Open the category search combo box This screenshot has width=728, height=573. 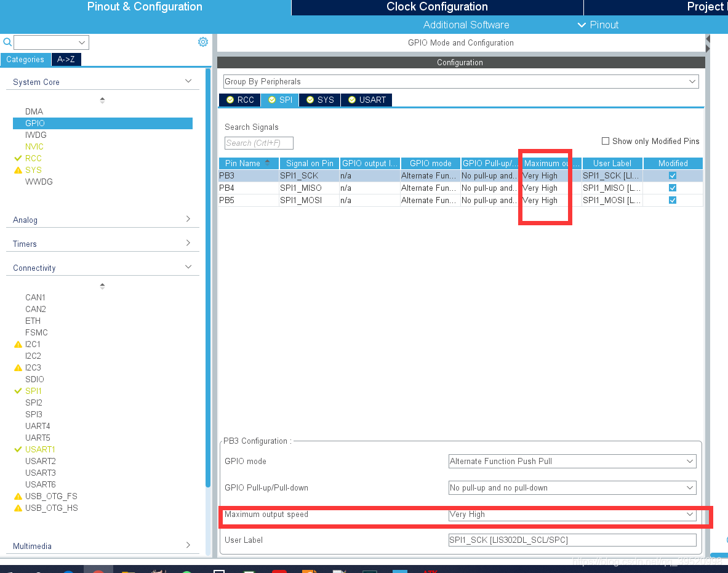click(51, 42)
